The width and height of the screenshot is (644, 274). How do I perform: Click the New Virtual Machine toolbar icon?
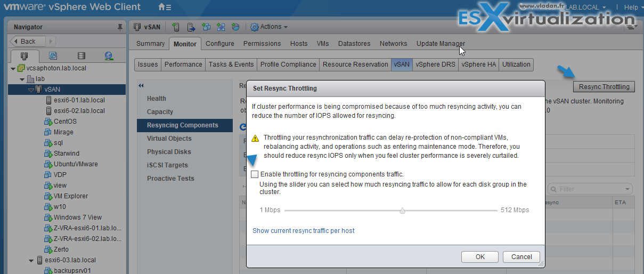(206, 27)
